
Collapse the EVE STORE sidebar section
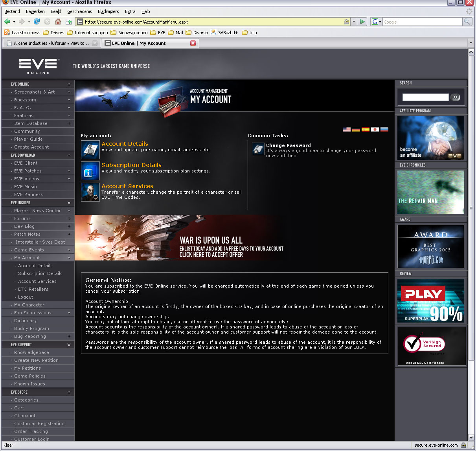pyautogui.click(x=69, y=392)
